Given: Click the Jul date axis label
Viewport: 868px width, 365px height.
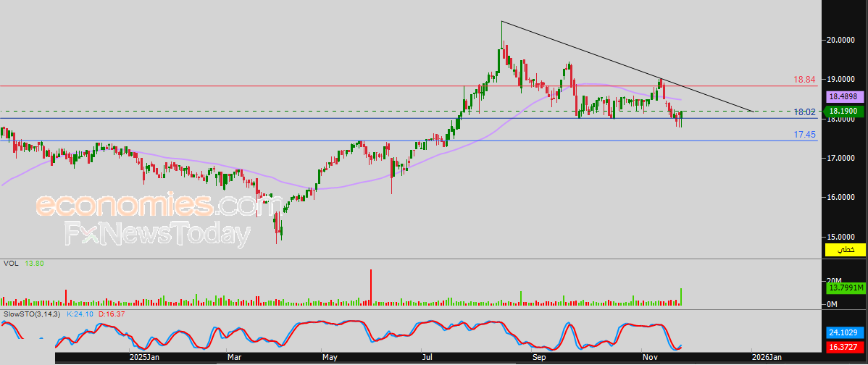Looking at the screenshot, I should coord(427,358).
